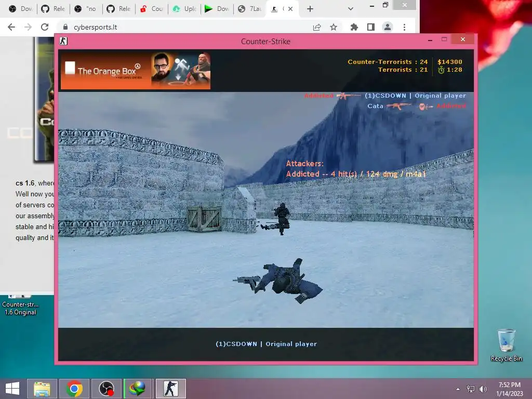The image size is (532, 399).
Task: Open Internet Download Manager taskbar icon
Action: point(138,389)
